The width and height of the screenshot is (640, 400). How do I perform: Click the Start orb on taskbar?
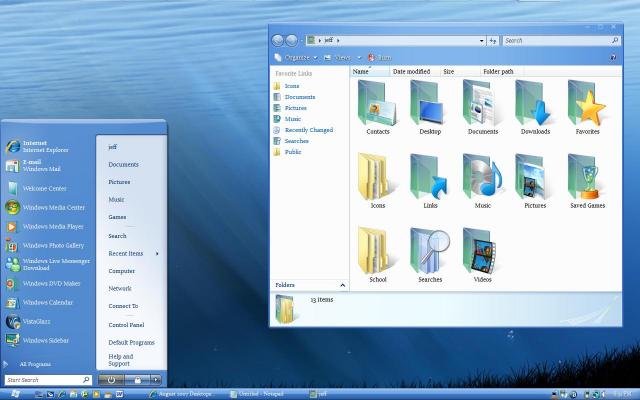(x=16, y=394)
